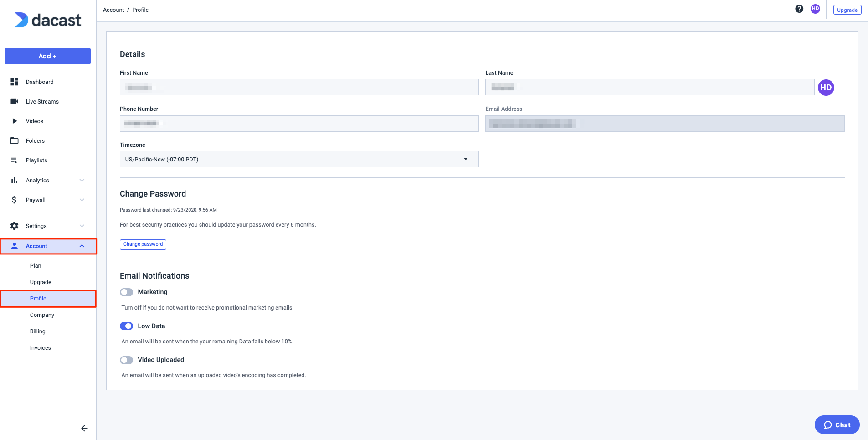Click the Live Streams camera icon
This screenshot has height=440, width=868.
coord(15,101)
